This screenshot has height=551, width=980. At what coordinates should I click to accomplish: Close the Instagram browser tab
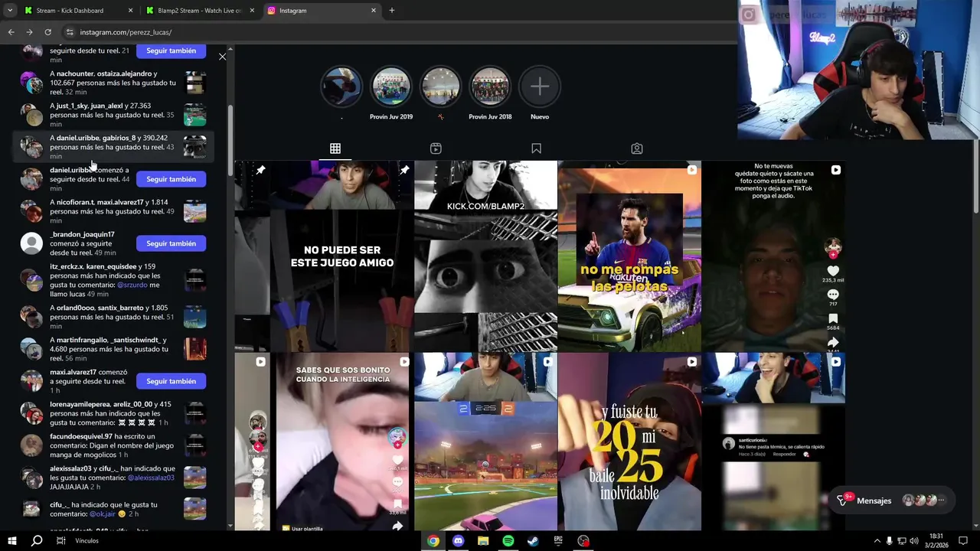(x=374, y=11)
